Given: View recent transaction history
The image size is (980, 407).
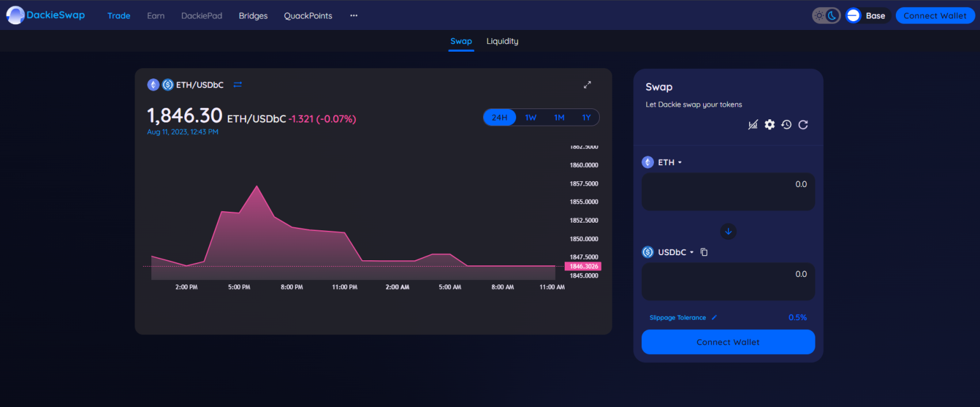Looking at the screenshot, I should [786, 124].
